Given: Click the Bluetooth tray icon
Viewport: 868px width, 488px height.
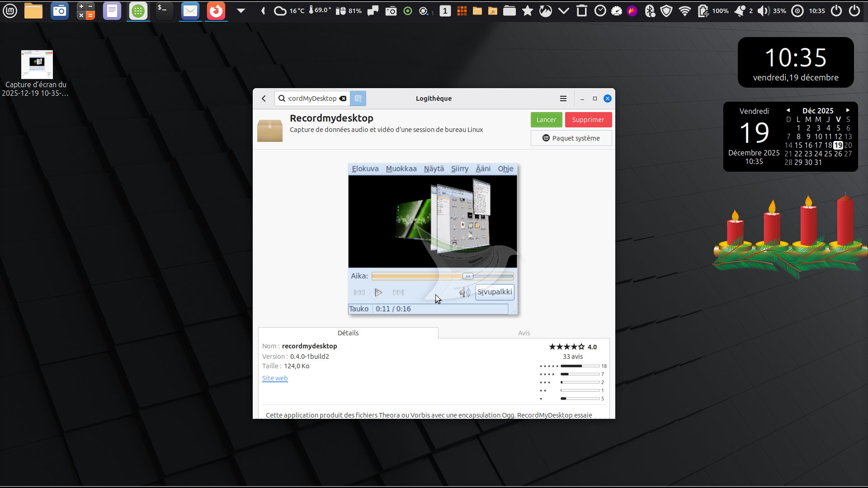Looking at the screenshot, I should (650, 11).
